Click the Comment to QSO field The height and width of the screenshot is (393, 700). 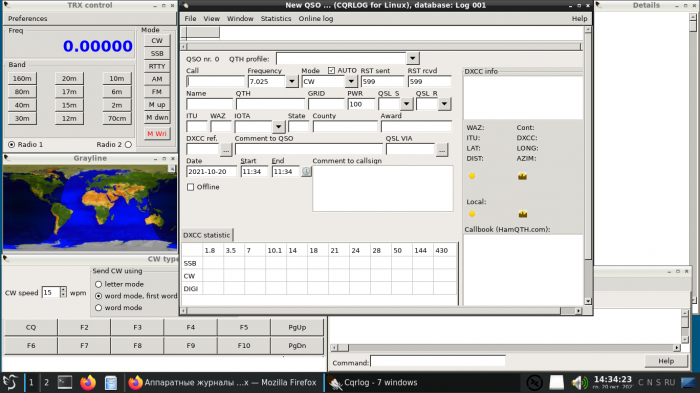(308, 149)
